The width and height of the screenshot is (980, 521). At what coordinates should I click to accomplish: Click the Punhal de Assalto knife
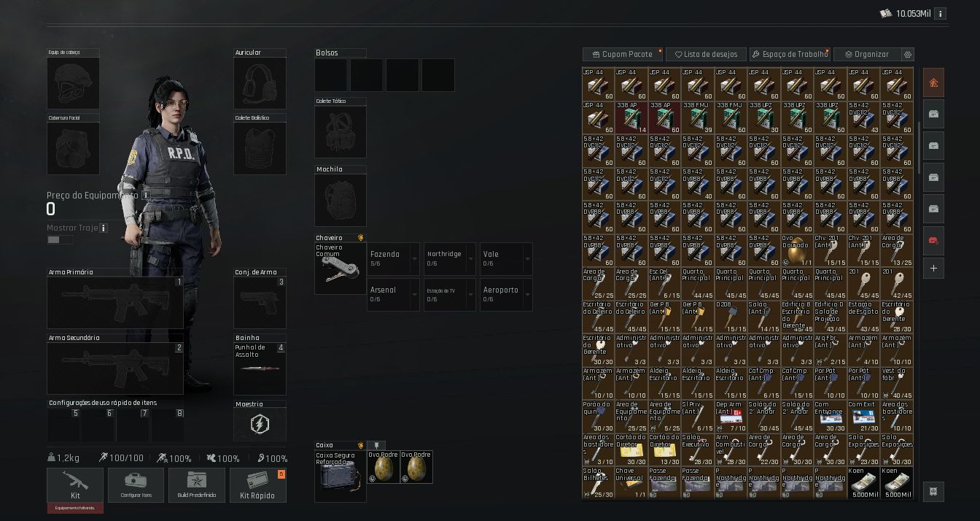coord(260,368)
